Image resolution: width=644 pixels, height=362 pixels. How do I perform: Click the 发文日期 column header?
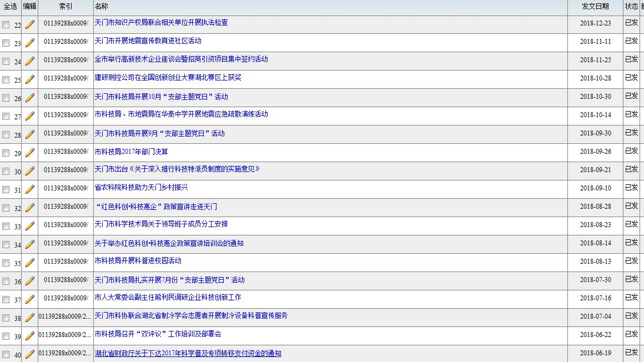coord(595,7)
